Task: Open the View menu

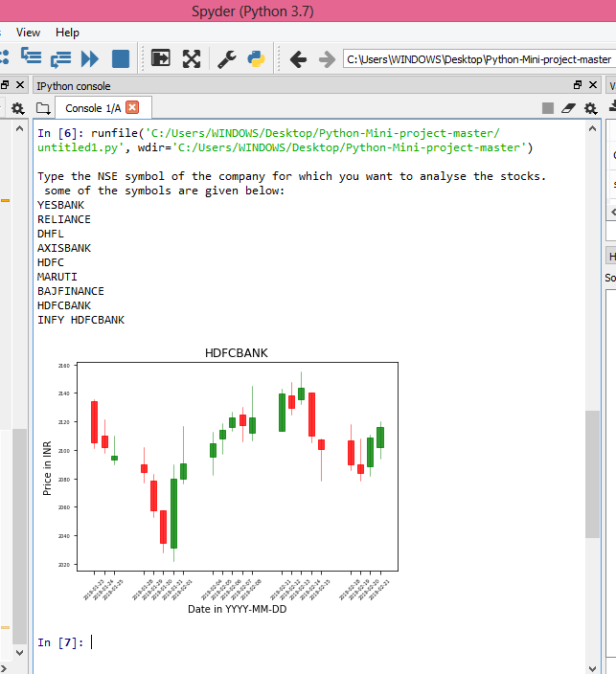Action: pos(28,33)
